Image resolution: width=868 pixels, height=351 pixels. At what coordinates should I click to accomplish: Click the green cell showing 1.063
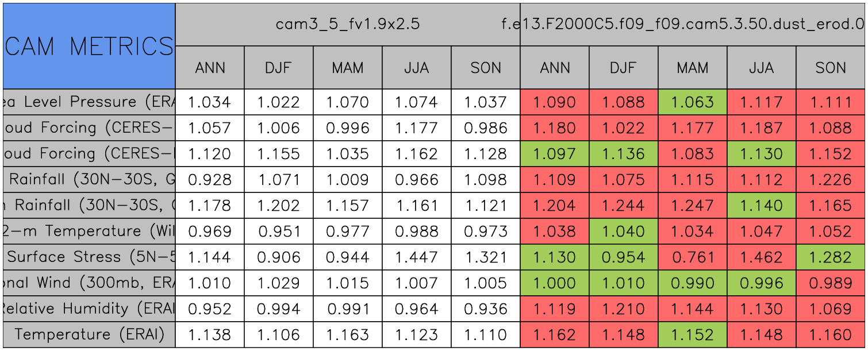(x=693, y=102)
